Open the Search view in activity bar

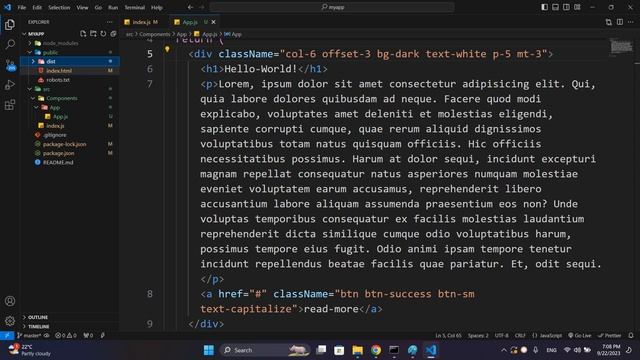tap(10, 44)
